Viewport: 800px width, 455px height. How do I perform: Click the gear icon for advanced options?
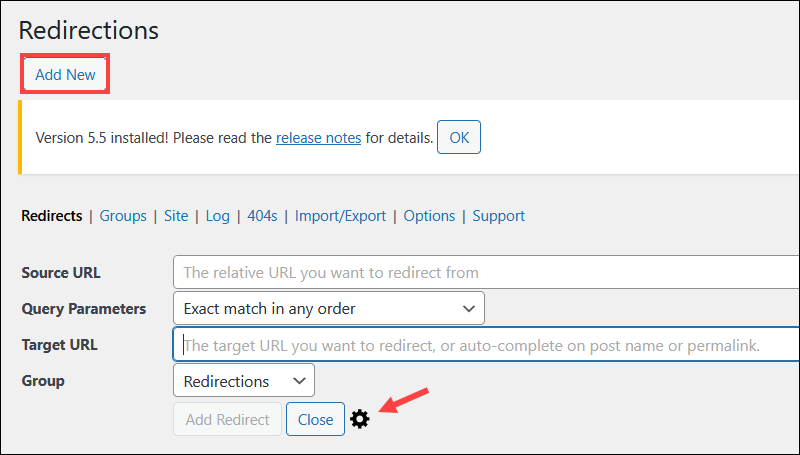[360, 420]
